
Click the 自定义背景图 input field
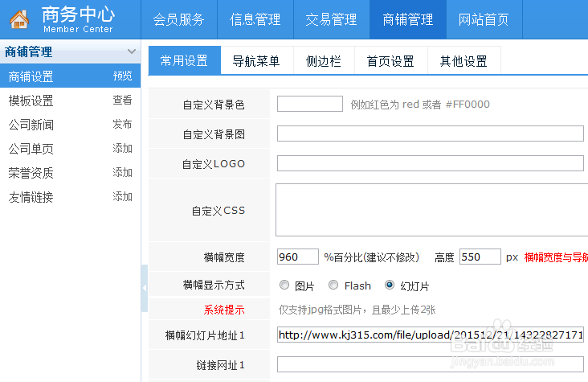tap(430, 133)
